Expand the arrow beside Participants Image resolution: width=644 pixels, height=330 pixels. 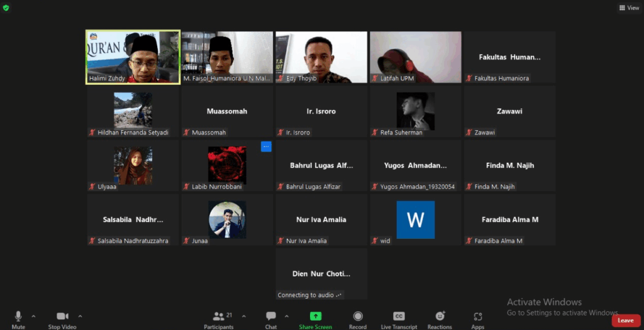(x=244, y=316)
